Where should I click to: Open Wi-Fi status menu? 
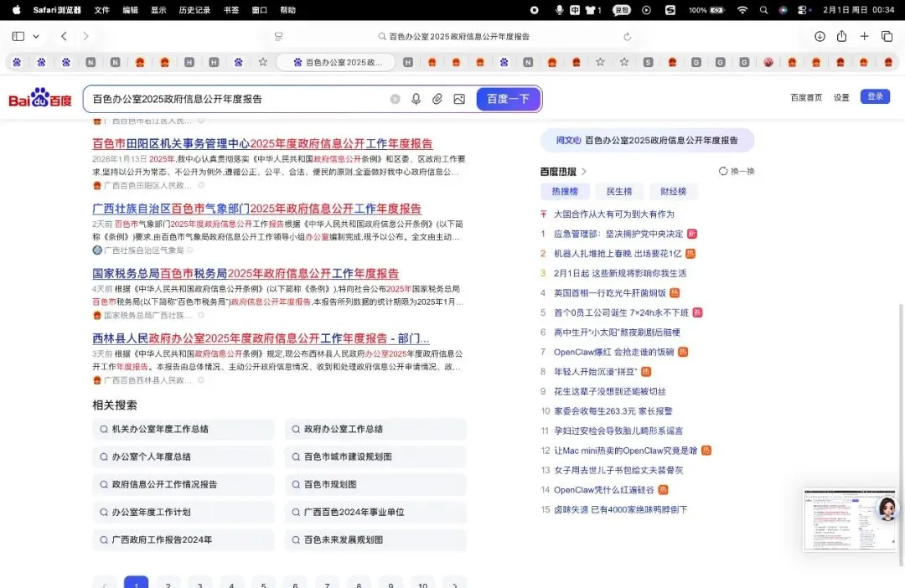(x=742, y=10)
